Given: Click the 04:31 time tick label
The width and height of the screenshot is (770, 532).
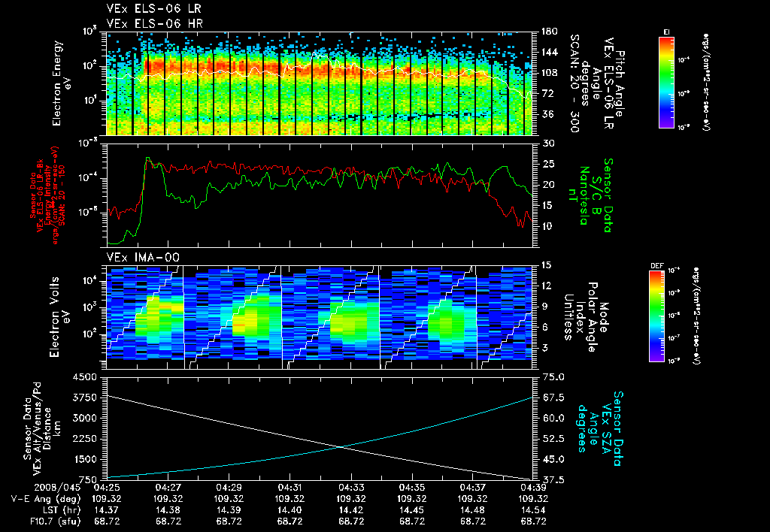Looking at the screenshot, I should 290,488.
